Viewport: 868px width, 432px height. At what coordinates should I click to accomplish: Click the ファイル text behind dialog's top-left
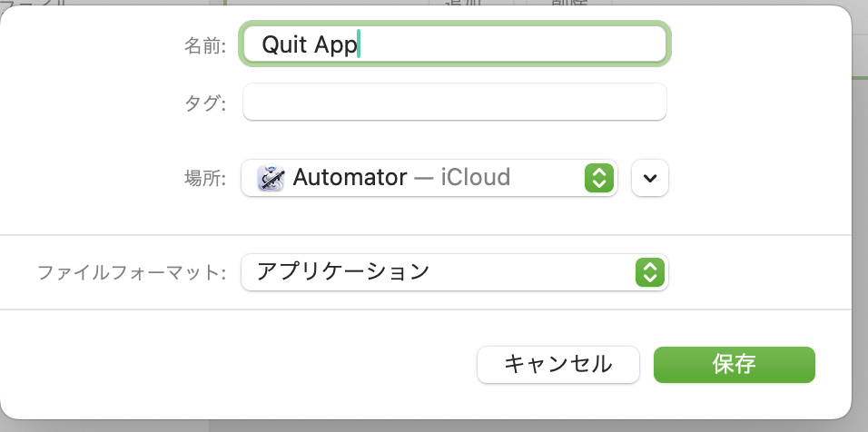(35, 3)
